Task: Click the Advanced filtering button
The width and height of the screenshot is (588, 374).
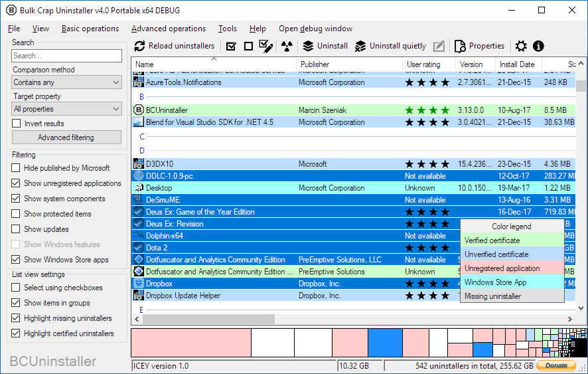Action: (x=66, y=138)
